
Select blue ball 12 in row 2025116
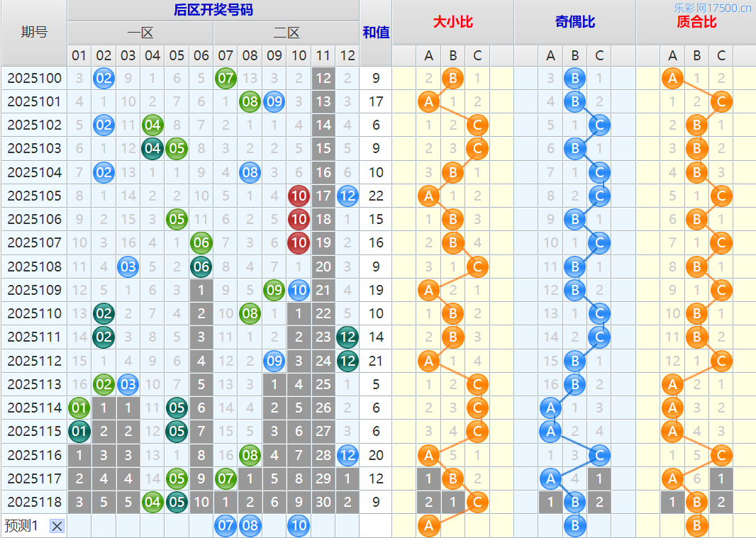click(x=348, y=455)
